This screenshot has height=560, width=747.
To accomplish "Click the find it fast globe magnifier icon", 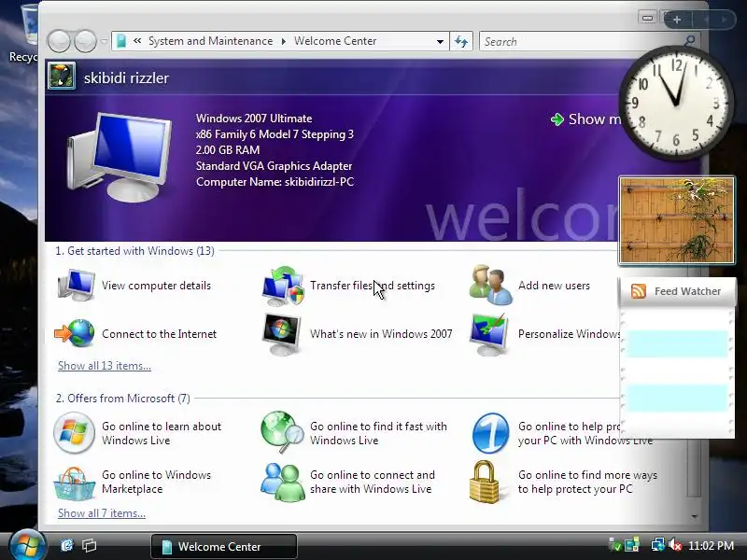I will 282,432.
